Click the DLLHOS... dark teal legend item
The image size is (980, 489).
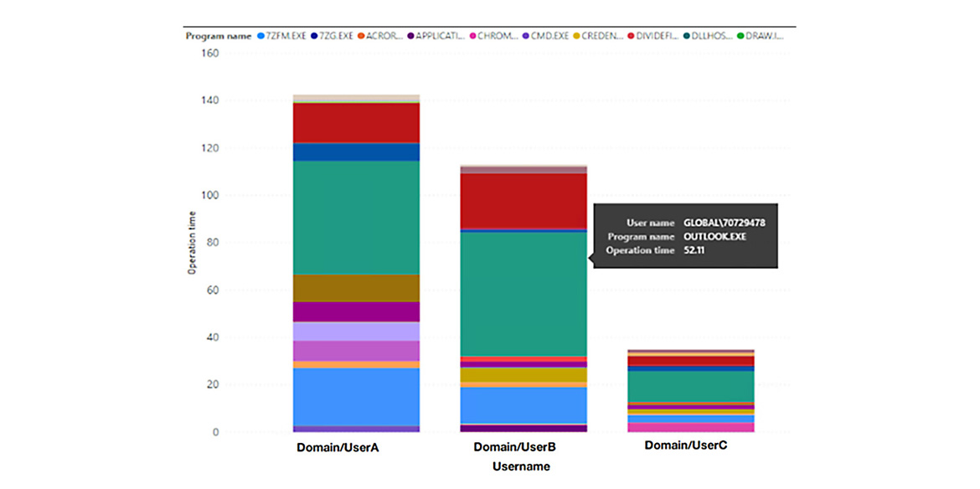pos(710,36)
